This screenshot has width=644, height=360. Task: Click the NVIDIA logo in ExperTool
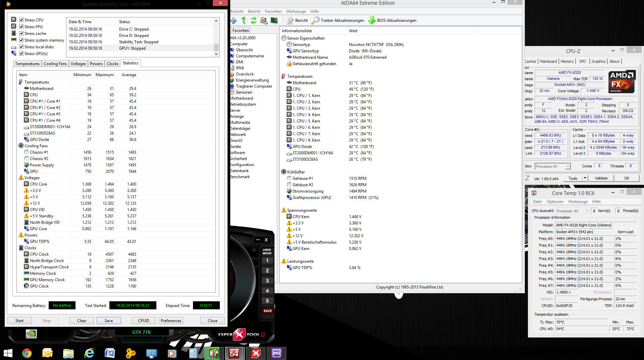pyautogui.click(x=31, y=333)
